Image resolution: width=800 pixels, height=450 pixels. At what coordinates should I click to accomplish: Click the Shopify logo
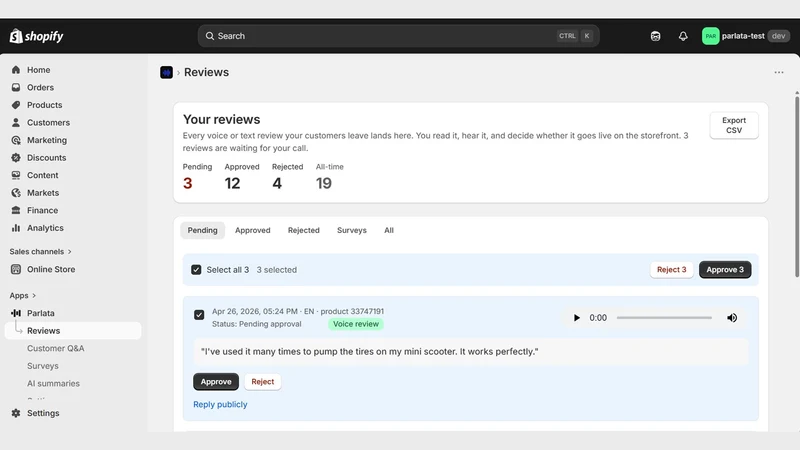36,36
